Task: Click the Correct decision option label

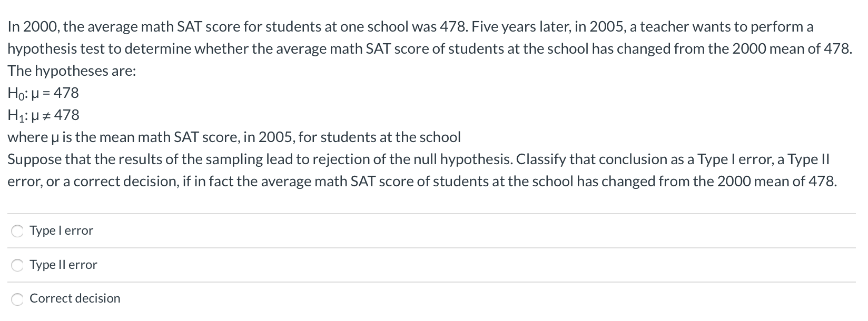Action: click(75, 299)
